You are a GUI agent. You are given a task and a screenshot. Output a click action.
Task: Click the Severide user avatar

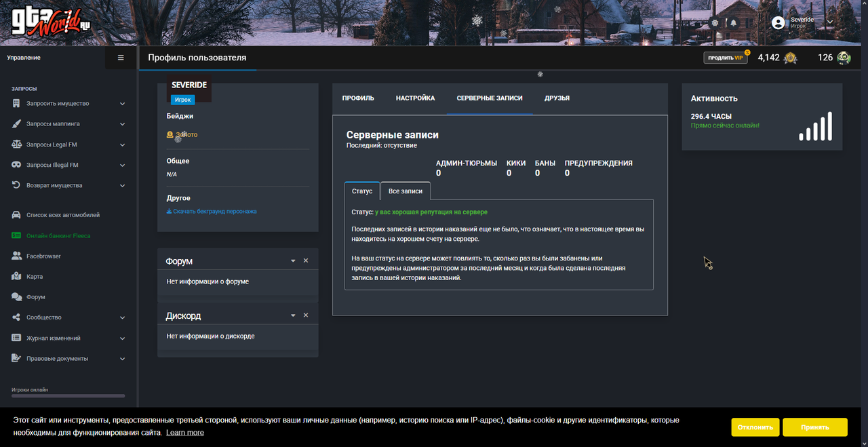point(778,22)
